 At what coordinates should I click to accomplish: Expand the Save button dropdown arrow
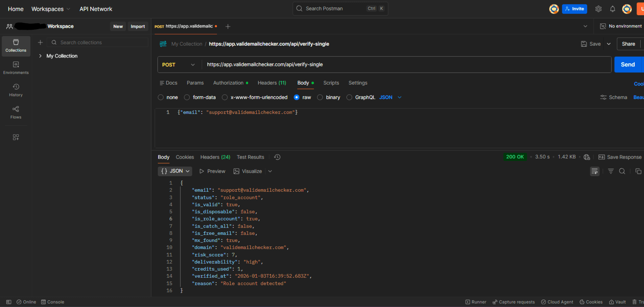click(x=609, y=44)
